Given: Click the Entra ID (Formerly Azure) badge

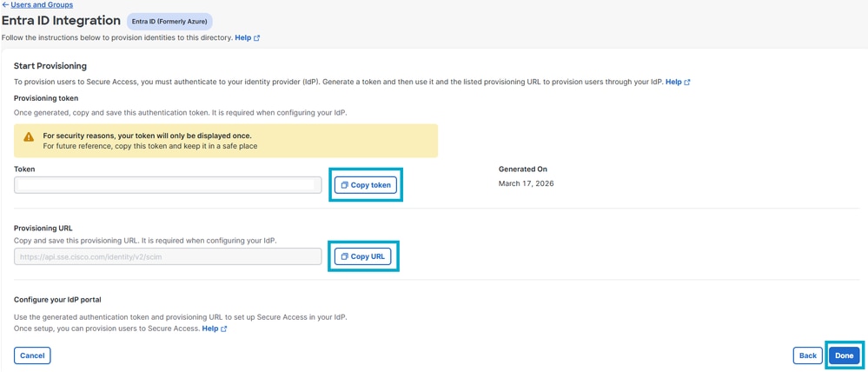Looking at the screenshot, I should [x=169, y=22].
